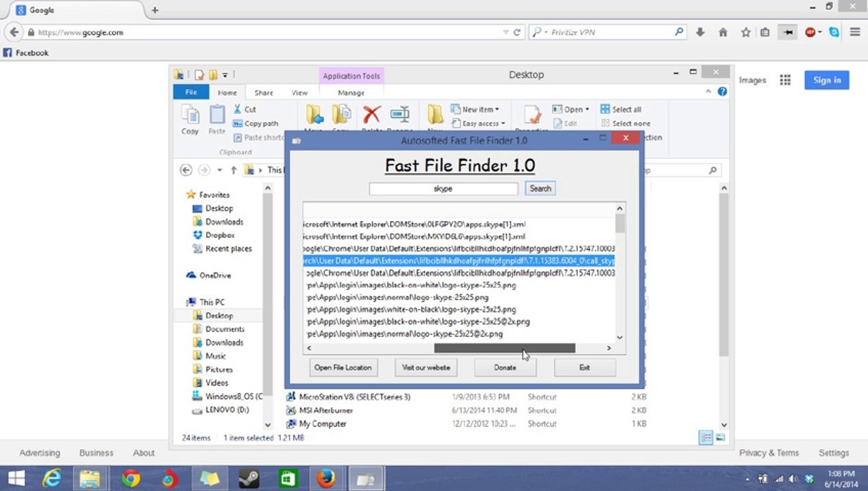Click the results scroll-right arrow
The width and height of the screenshot is (868, 491).
click(x=609, y=348)
